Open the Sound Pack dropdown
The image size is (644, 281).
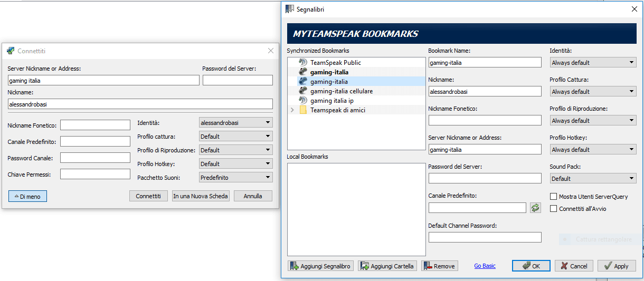coord(593,178)
